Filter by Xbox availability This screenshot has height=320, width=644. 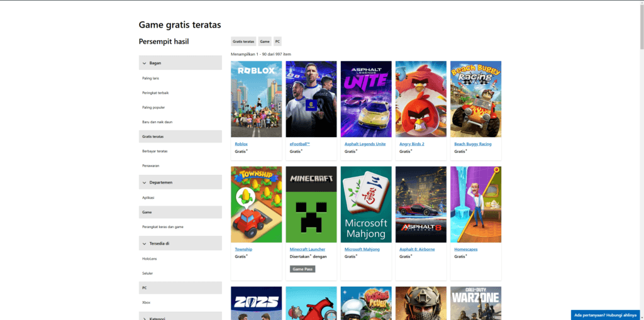(x=146, y=302)
